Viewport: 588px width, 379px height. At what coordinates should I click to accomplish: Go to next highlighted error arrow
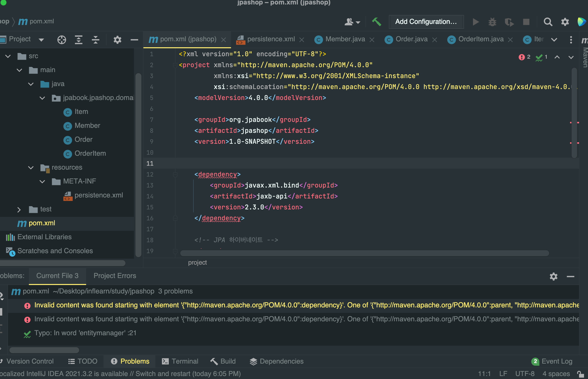point(571,57)
